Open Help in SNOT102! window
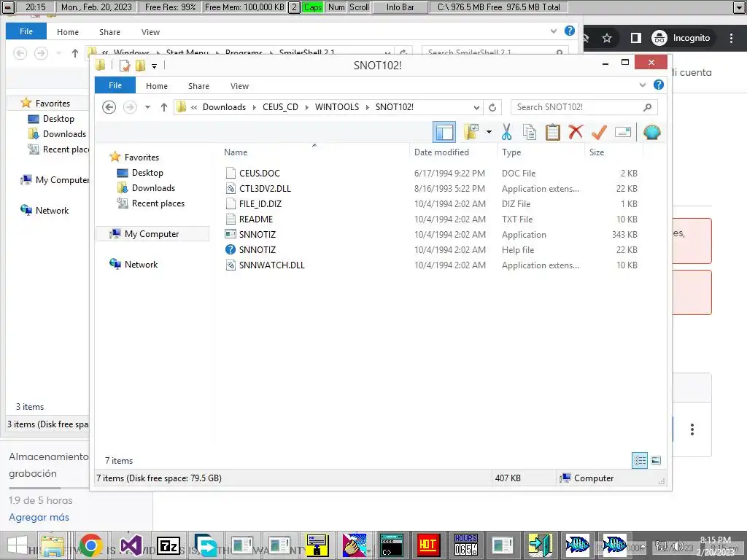 pyautogui.click(x=659, y=85)
